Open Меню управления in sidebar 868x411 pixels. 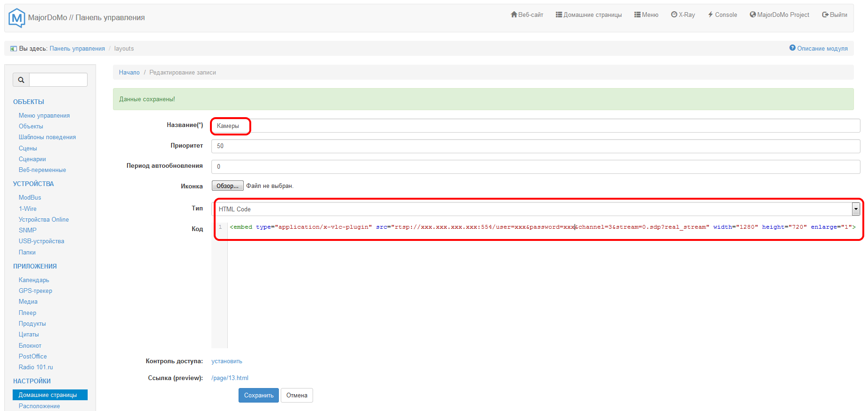click(x=44, y=116)
